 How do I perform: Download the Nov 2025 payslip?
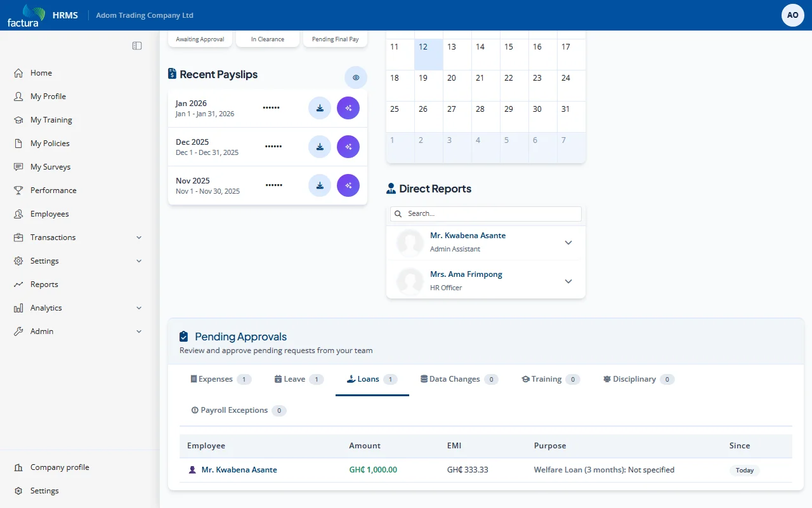coord(320,185)
